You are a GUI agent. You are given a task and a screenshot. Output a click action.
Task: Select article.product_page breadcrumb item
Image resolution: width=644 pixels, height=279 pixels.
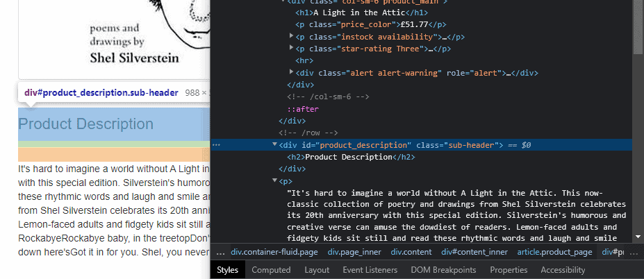[554, 252]
